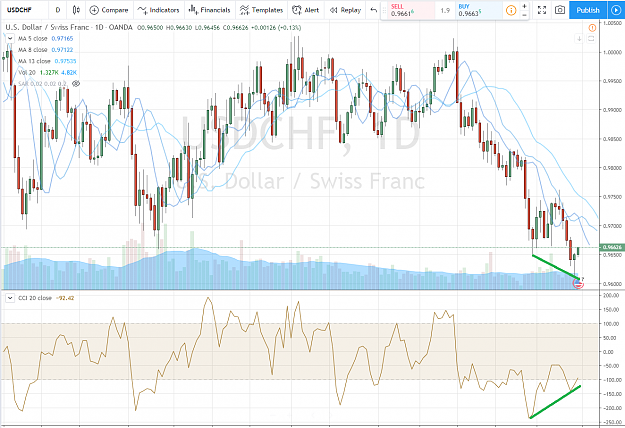Collapse the CCI indicator legend chevron
625x428 pixels.
[x=10, y=298]
